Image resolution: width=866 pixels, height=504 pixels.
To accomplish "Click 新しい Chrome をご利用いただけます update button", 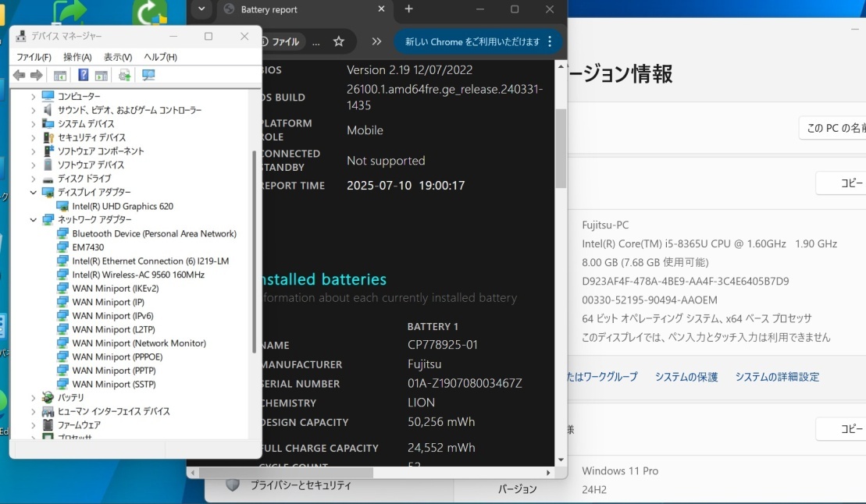I will click(472, 41).
